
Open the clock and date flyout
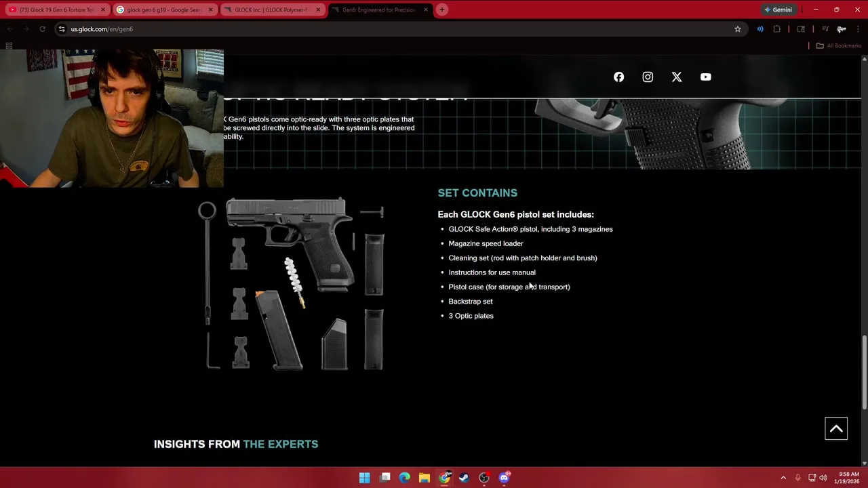(848, 478)
